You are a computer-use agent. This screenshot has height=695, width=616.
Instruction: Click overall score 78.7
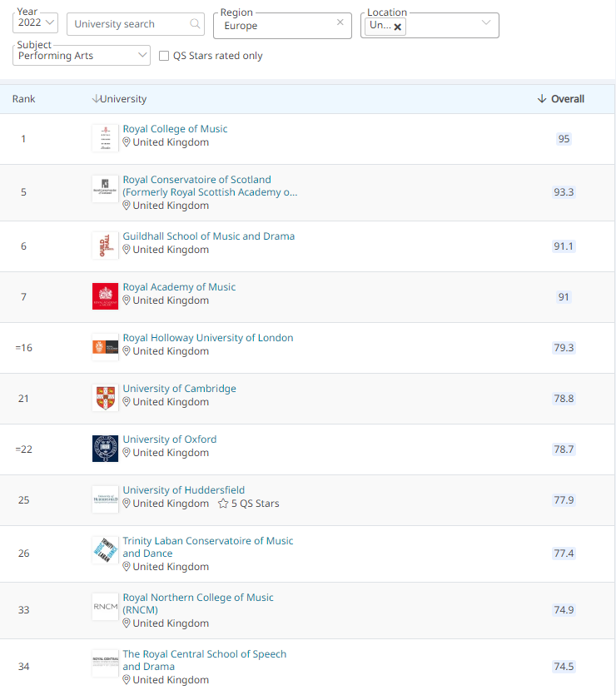click(x=564, y=449)
